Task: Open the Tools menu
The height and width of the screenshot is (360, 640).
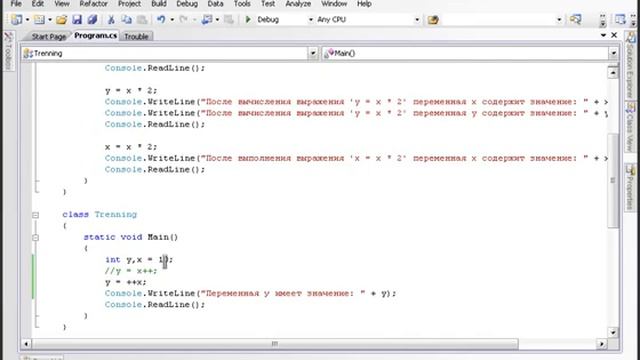Action: pos(242,4)
